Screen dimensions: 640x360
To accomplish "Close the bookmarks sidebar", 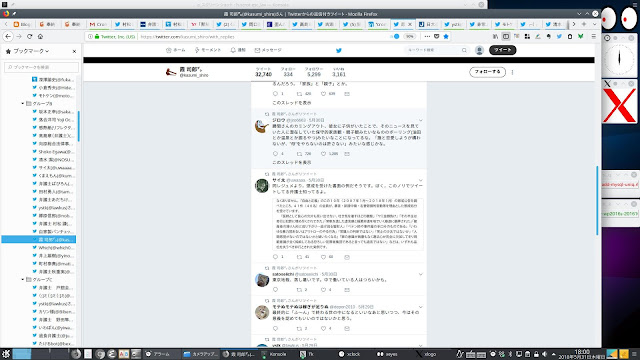I will pos(74,51).
